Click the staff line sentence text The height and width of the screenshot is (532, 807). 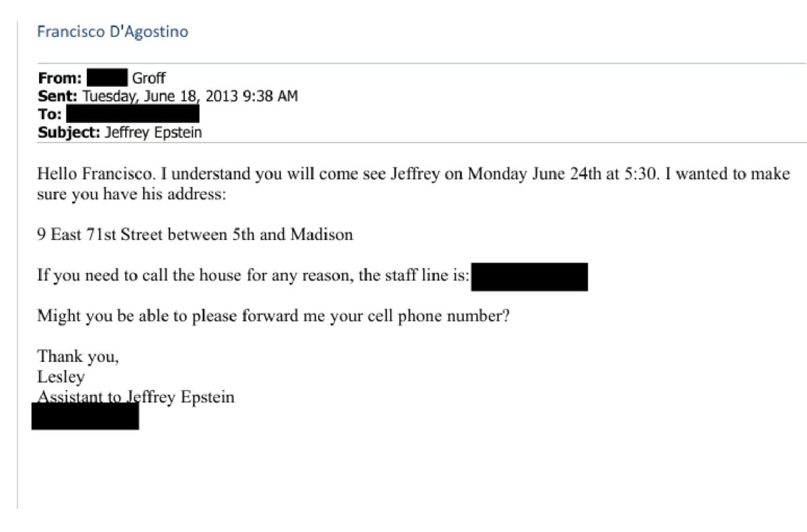253,276
